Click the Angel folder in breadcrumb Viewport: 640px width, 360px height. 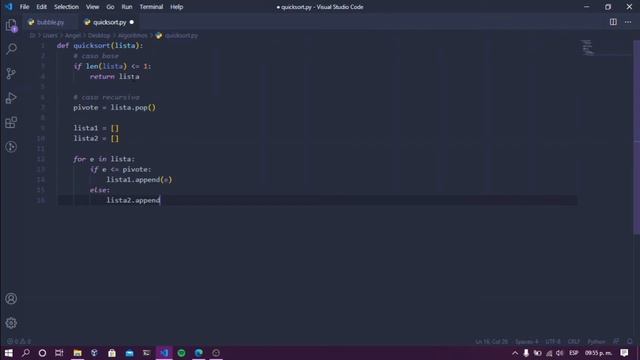click(x=73, y=36)
